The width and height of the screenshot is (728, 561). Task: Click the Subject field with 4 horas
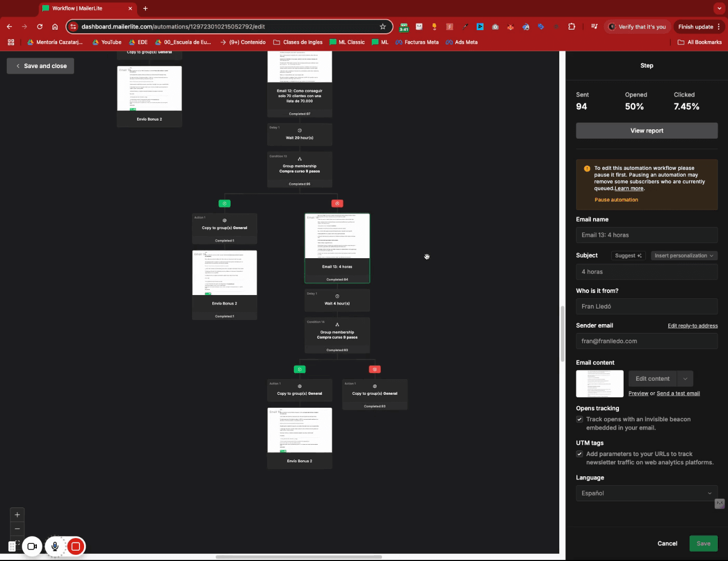point(647,272)
